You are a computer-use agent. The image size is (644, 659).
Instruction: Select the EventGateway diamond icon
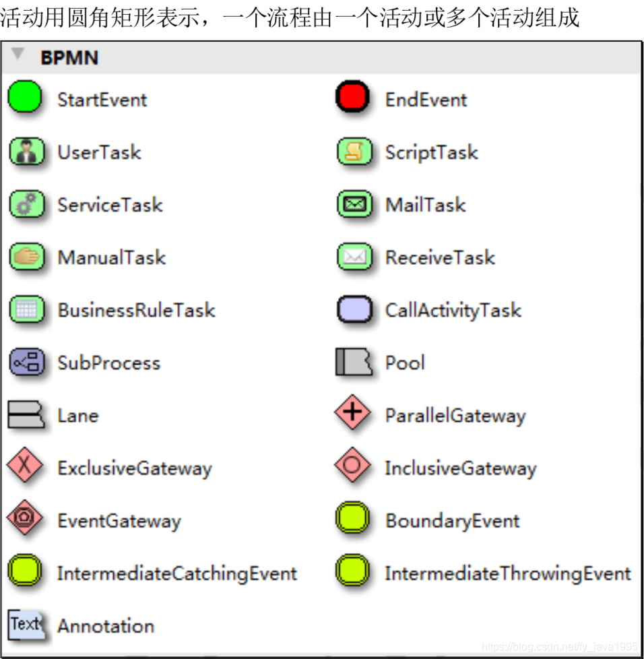25,517
